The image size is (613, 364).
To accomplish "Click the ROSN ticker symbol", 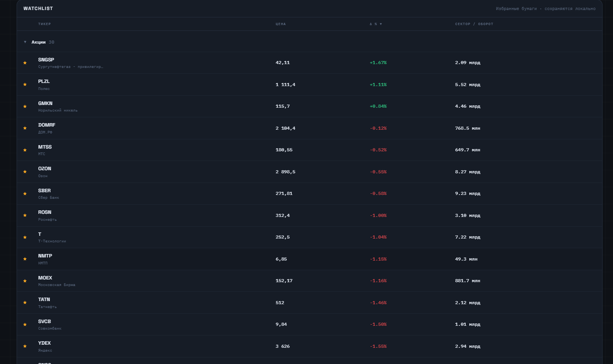I will coord(45,212).
